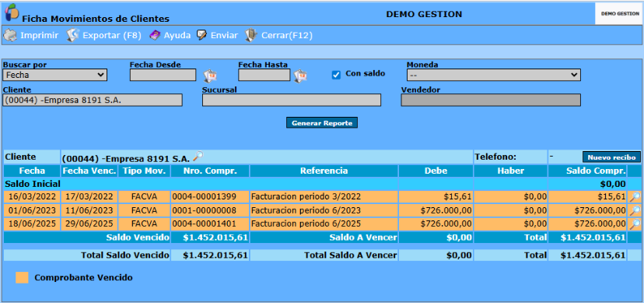Image resolution: width=644 pixels, height=303 pixels.
Task: Click due date cell 29/06/2025
Action: [89, 224]
